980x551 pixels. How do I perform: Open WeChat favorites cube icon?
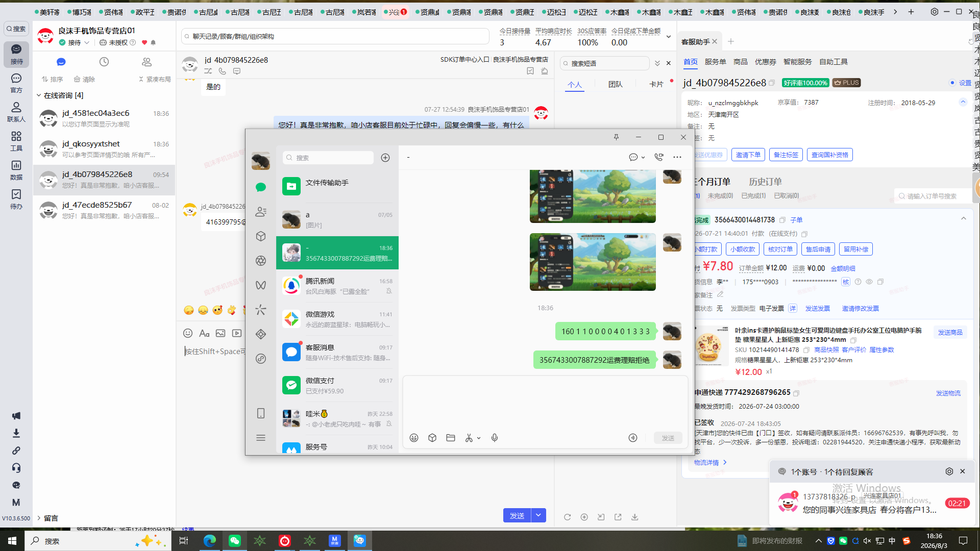261,236
